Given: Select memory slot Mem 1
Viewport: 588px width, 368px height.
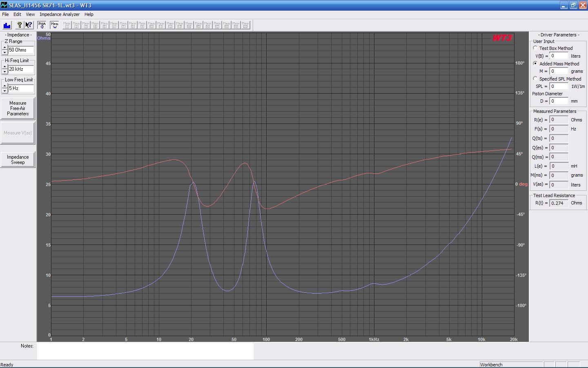Looking at the screenshot, I should coord(67,25).
